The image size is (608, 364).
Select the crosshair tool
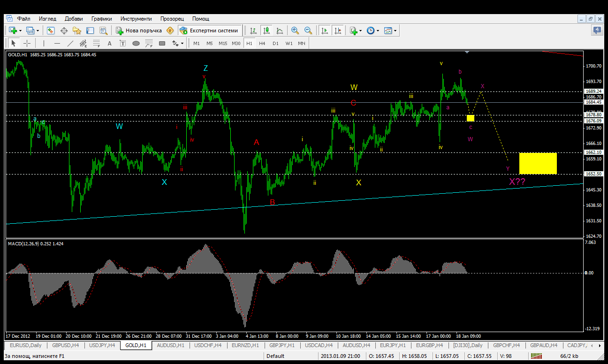point(27,43)
